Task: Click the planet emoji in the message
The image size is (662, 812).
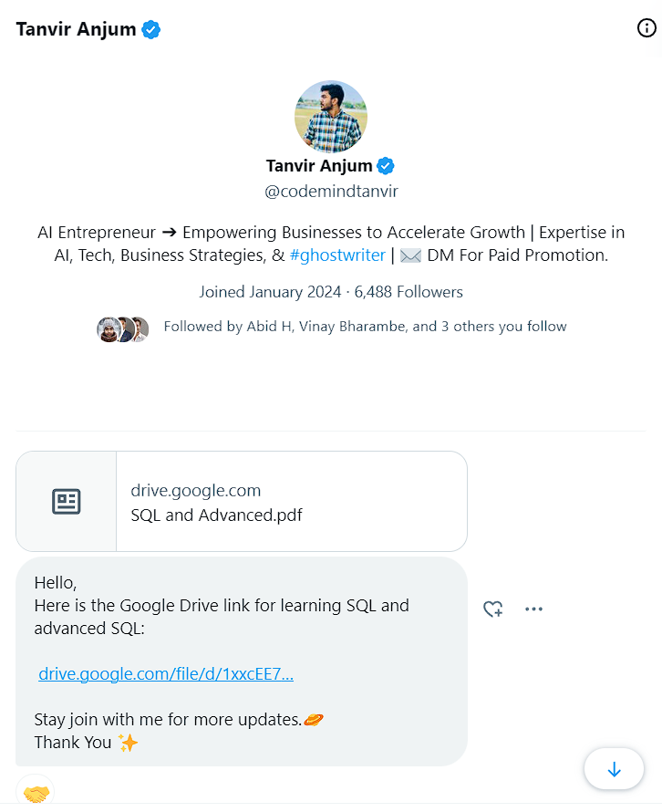Action: [314, 720]
